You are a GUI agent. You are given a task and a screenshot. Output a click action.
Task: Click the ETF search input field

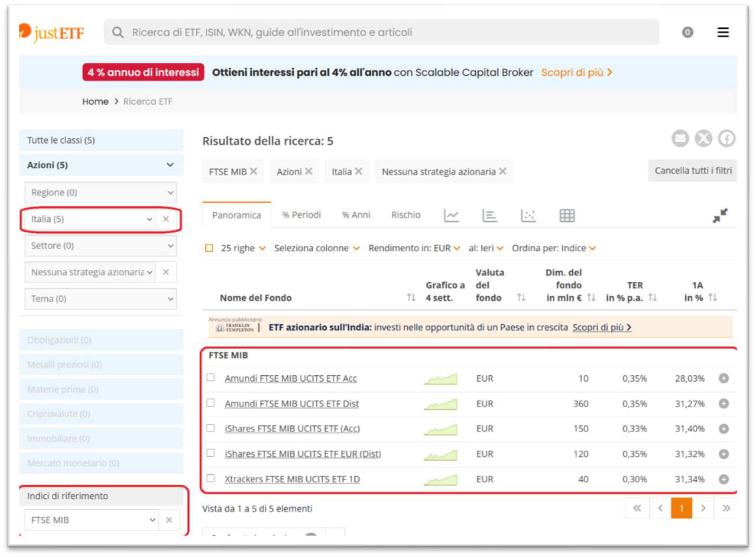click(381, 32)
